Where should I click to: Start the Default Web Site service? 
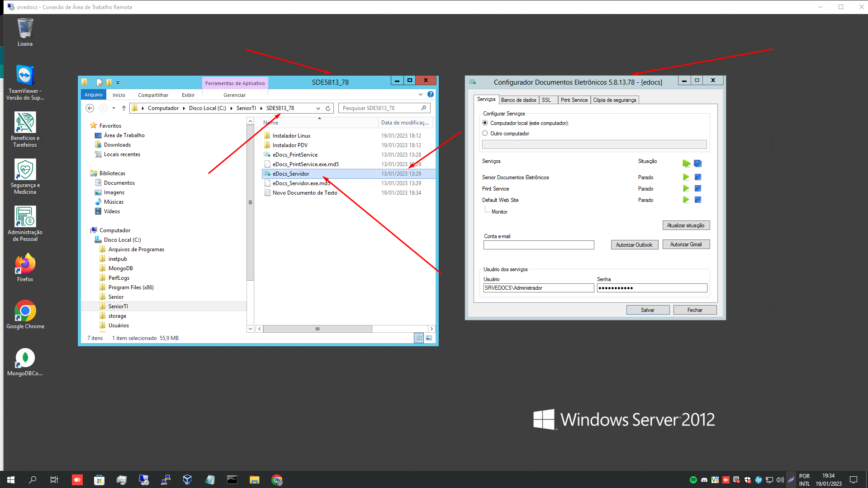(686, 200)
